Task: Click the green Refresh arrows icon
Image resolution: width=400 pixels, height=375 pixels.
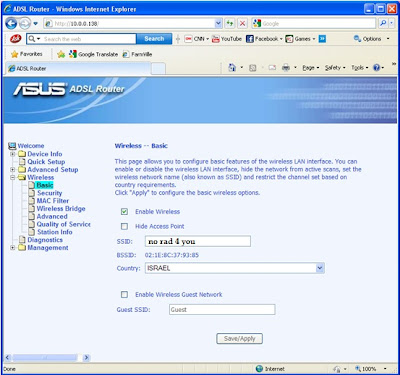Action: (x=230, y=24)
